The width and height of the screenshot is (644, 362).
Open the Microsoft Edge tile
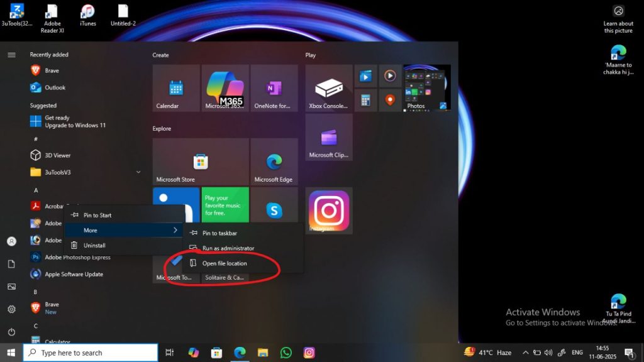click(x=274, y=162)
